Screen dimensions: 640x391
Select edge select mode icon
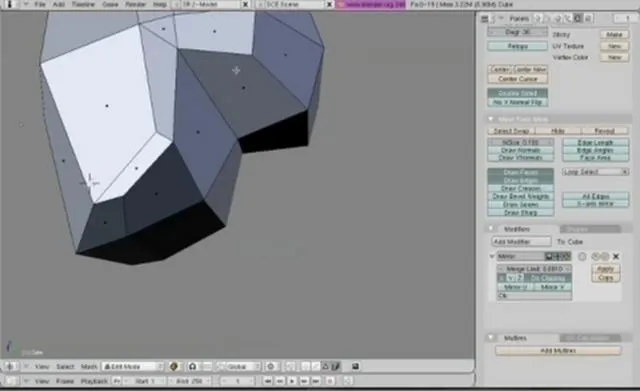coord(316,367)
